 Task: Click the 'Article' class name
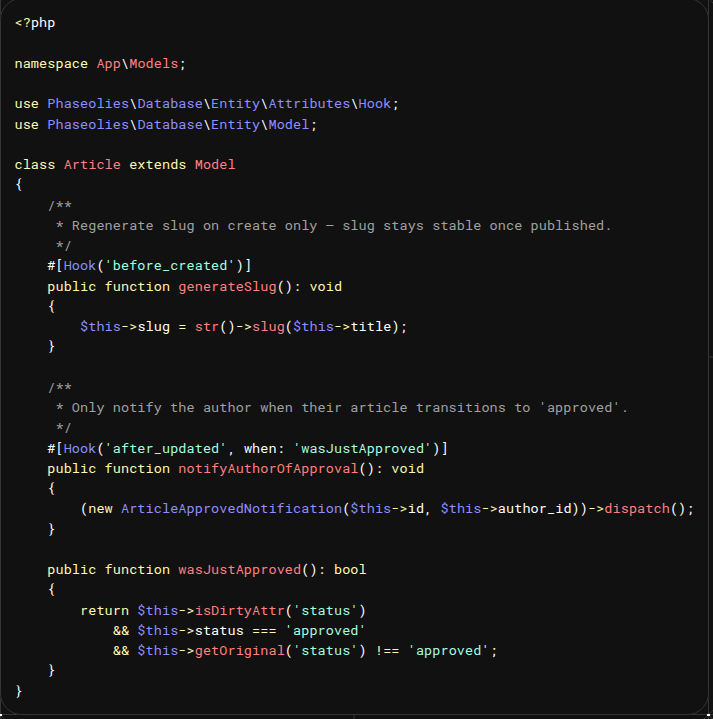tap(92, 164)
